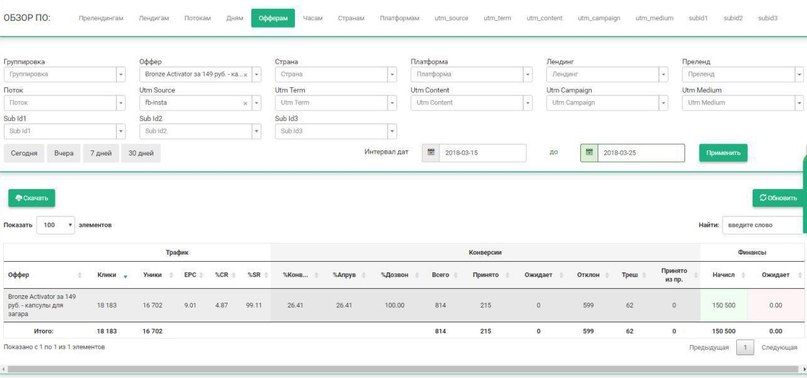The image size is (807, 378).
Task: Sort table by Оффер column
Action: point(45,275)
